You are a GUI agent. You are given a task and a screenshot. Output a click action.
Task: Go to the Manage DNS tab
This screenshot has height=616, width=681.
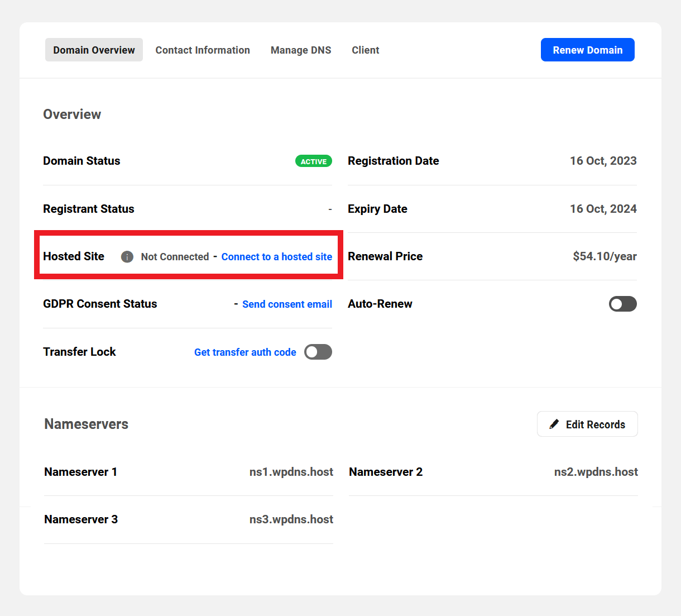pos(301,50)
